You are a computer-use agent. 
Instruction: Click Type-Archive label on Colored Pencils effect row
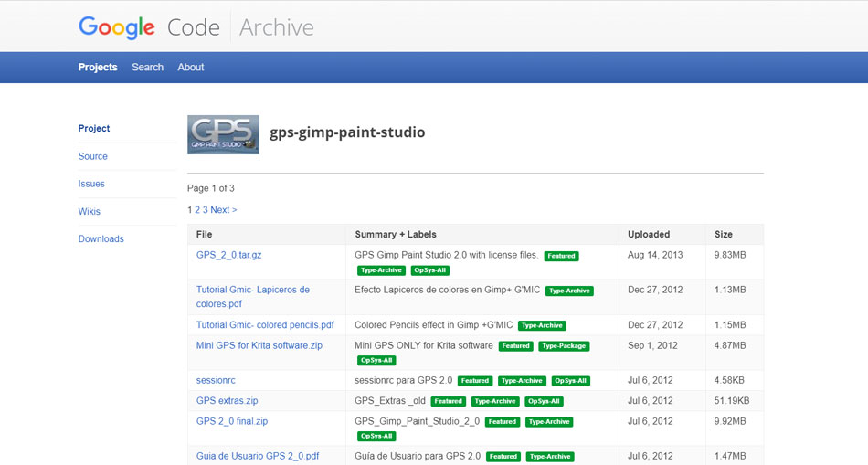(543, 325)
